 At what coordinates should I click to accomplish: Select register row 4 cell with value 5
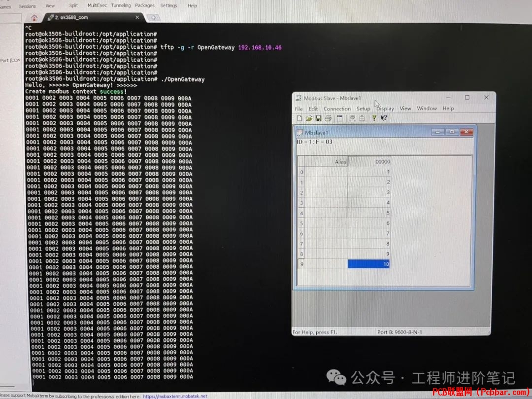click(x=369, y=213)
